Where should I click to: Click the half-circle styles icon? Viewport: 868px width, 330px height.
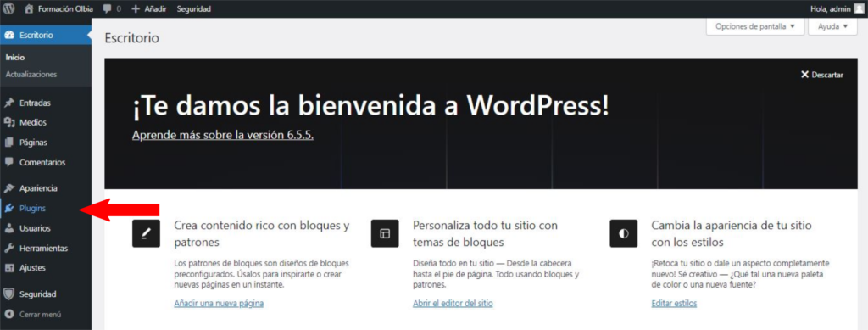(623, 233)
